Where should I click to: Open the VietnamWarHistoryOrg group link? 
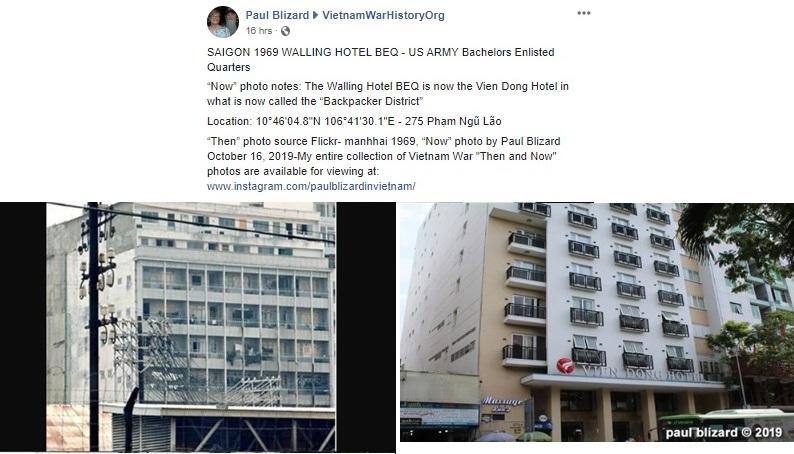tap(383, 15)
